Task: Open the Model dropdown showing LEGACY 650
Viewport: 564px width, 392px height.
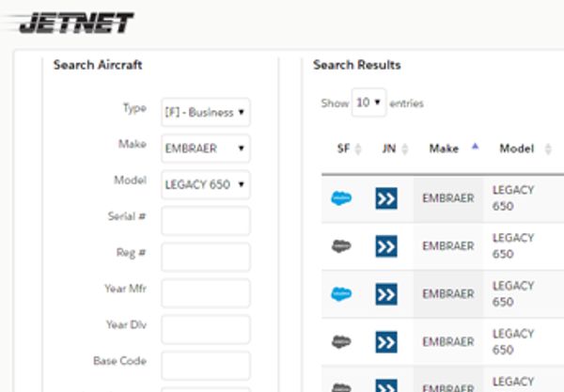Action: 205,184
